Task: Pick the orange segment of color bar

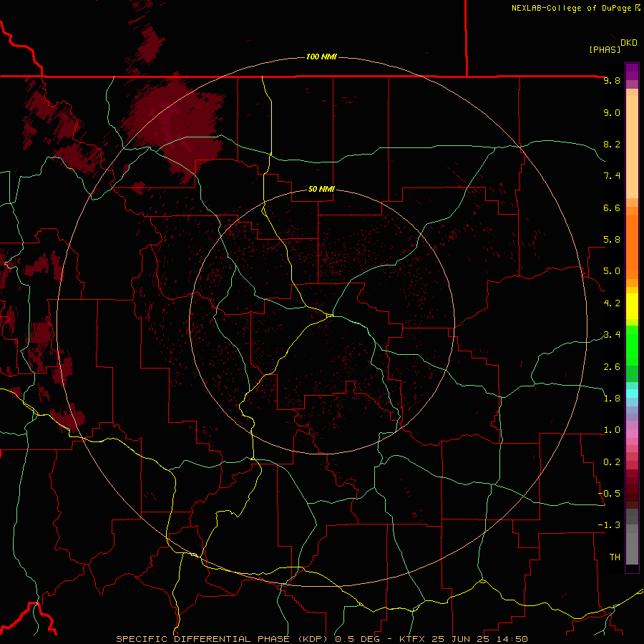Action: [x=632, y=247]
